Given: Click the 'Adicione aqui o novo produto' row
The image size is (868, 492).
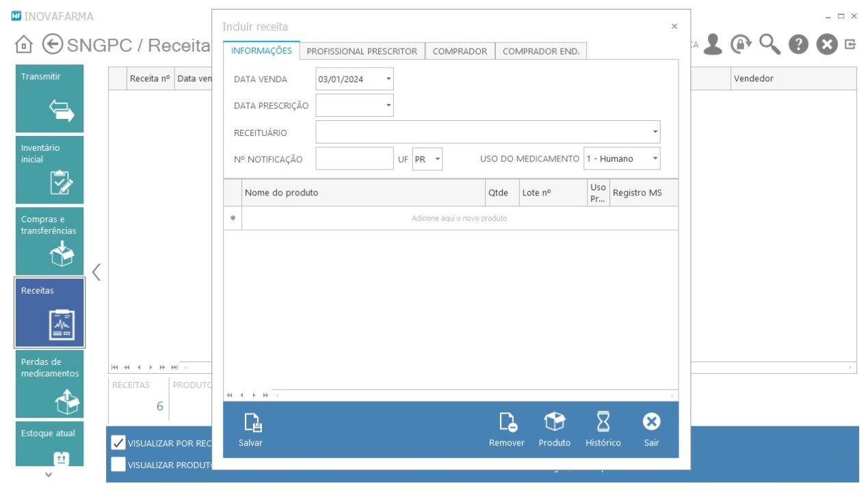Looking at the screenshot, I should 459,219.
